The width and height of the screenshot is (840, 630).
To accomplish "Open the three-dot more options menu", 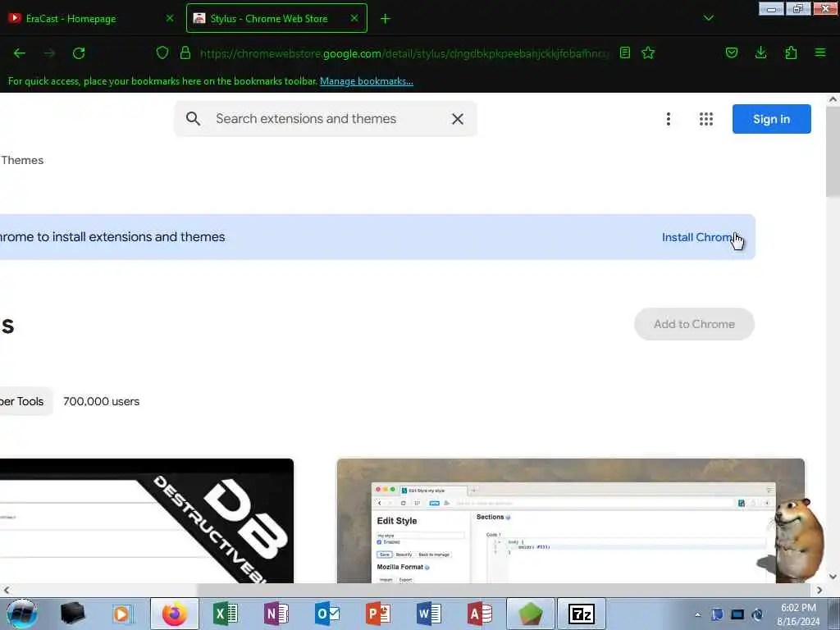I will coord(668,119).
